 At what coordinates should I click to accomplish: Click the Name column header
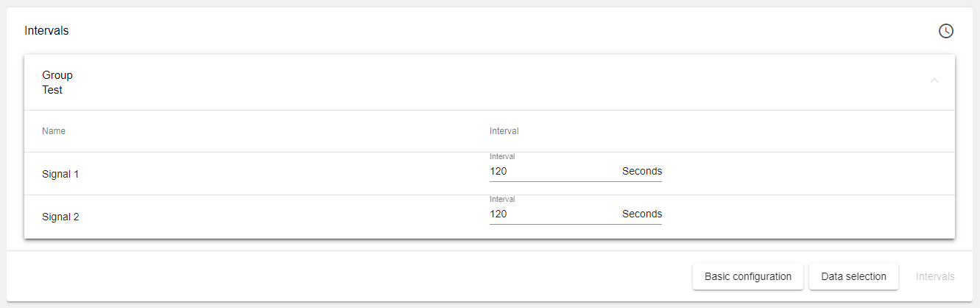coord(54,131)
